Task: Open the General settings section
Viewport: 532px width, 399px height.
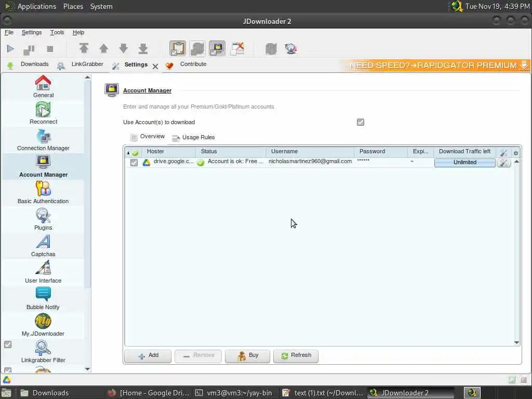Action: coord(43,87)
